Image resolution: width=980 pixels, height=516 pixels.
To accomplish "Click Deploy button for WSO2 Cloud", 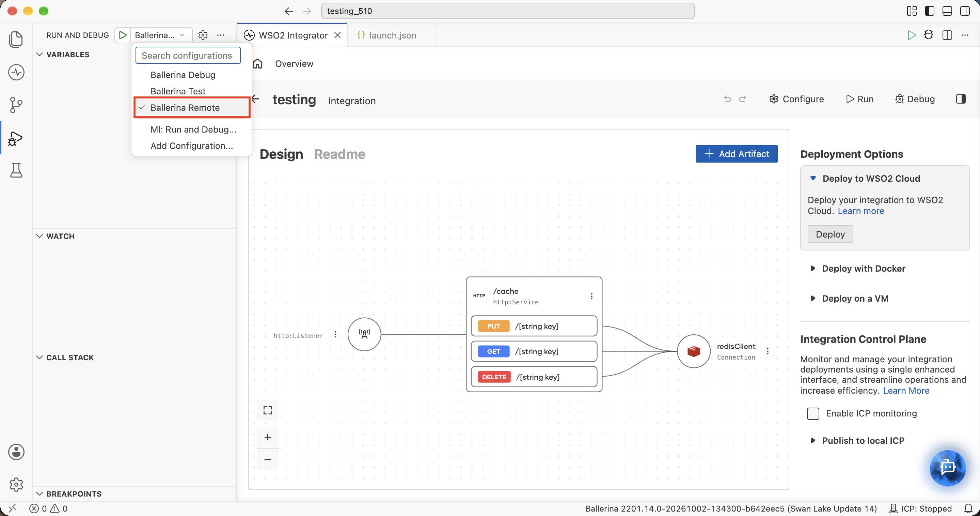I will (830, 234).
